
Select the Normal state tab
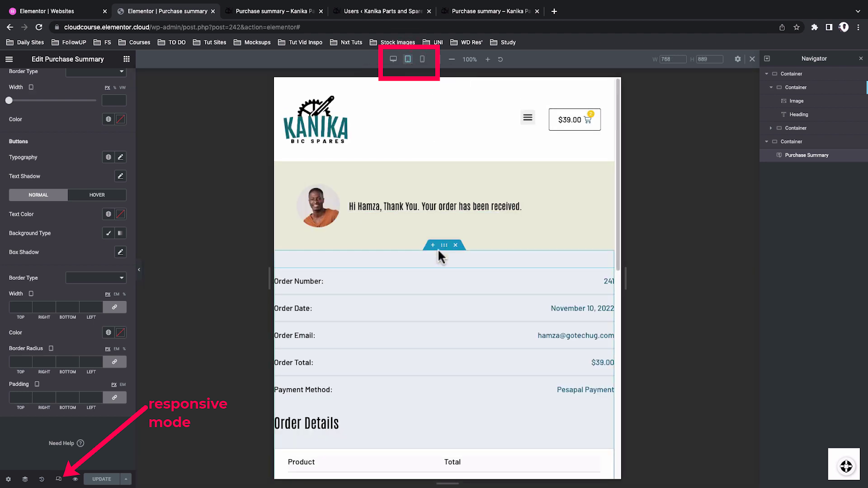[39, 195]
